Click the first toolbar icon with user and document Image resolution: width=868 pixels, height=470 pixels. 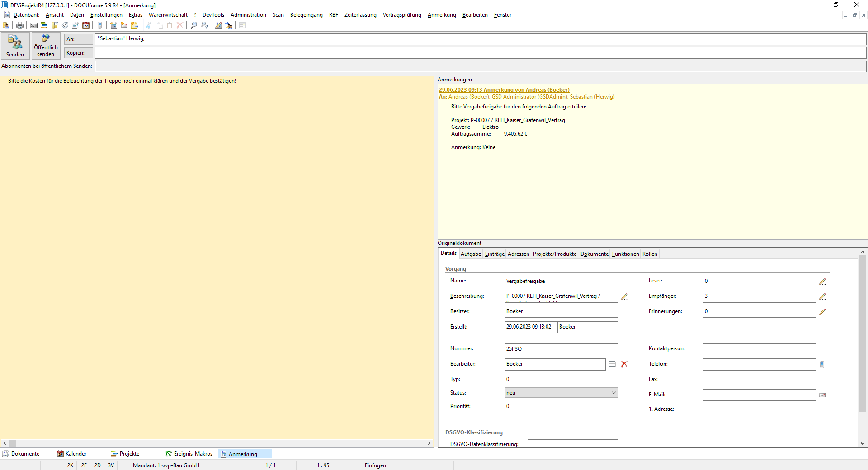6,25
